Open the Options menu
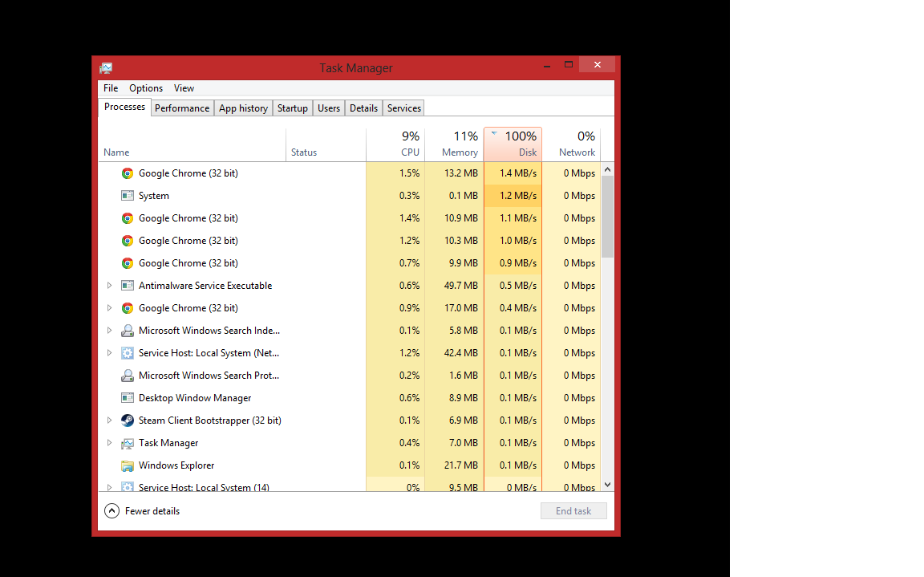 click(x=145, y=87)
